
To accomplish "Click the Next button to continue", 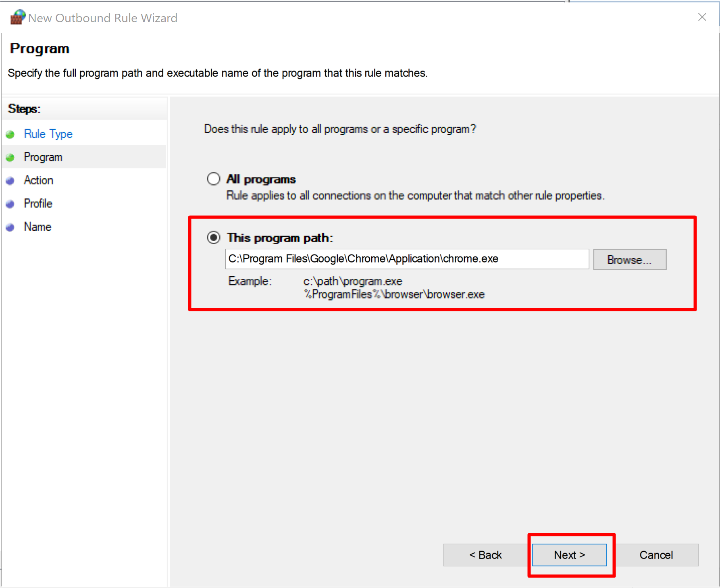I will (570, 555).
